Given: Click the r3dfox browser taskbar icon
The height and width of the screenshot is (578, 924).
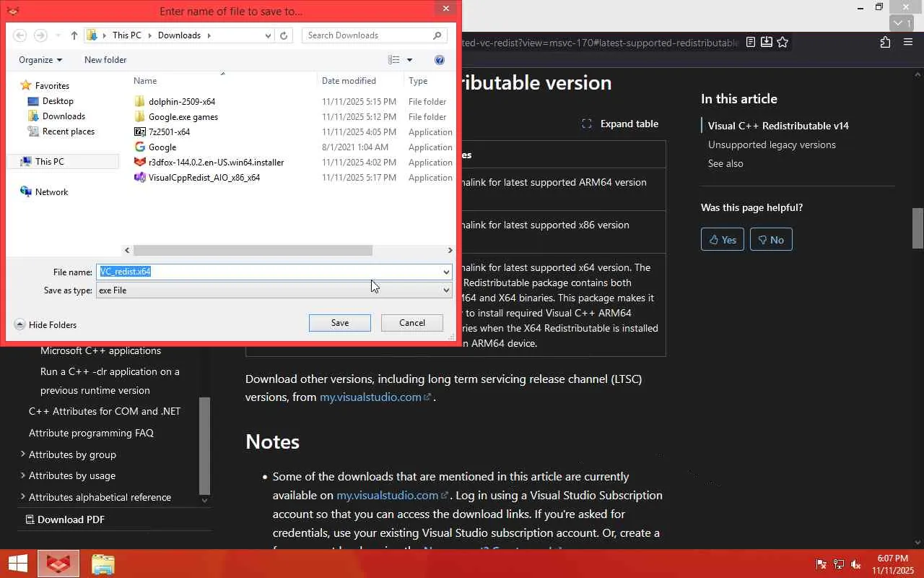Looking at the screenshot, I should pos(58,564).
